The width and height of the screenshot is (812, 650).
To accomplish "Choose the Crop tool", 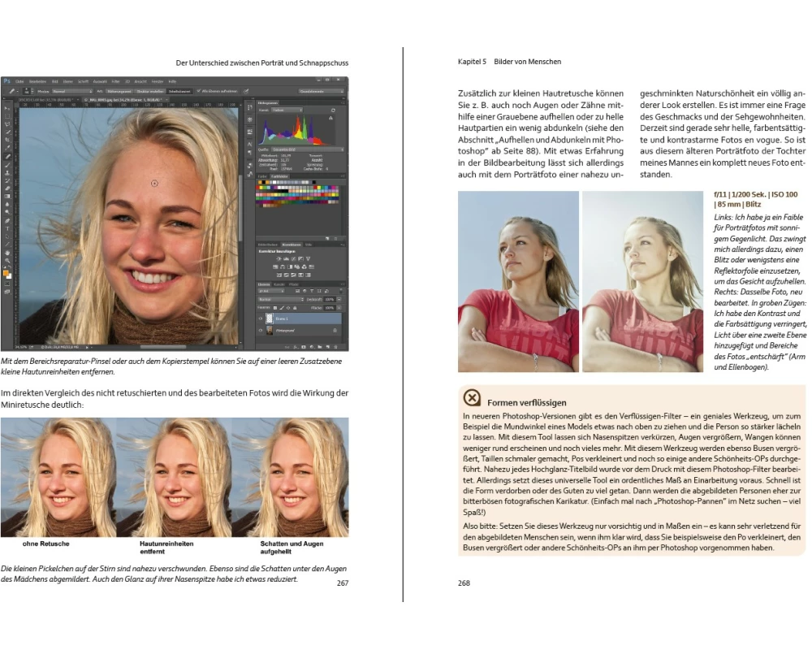I will (x=6, y=139).
